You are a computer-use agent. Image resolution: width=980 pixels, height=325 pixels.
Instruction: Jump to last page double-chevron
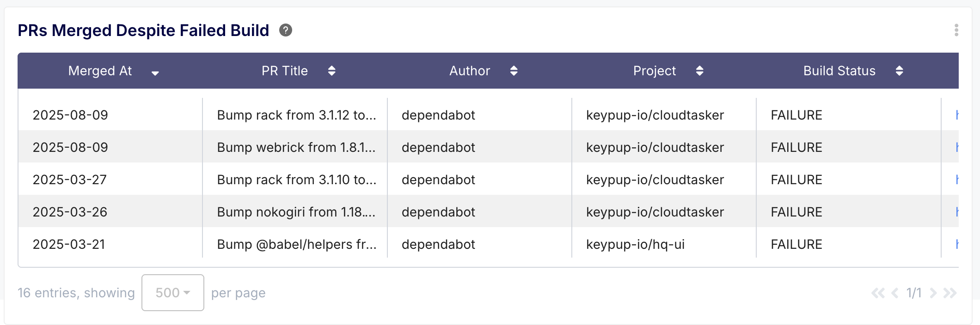[x=950, y=293]
